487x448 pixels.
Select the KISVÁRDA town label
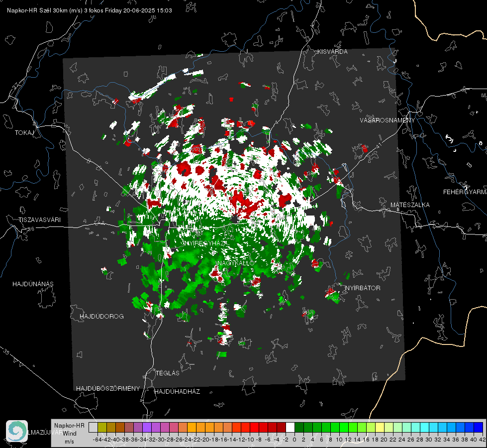click(332, 52)
